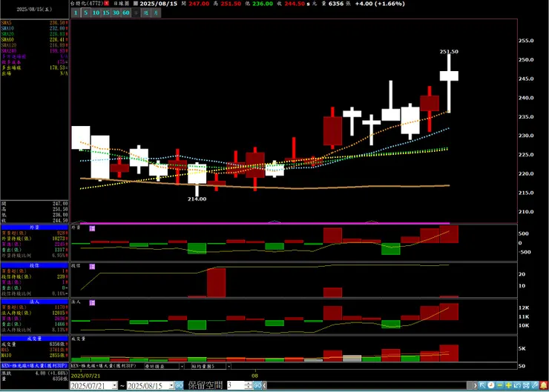Image resolution: width=549 pixels, height=392 pixels.
Task: Click the end date field 2025/08/15
Action: click(148, 385)
